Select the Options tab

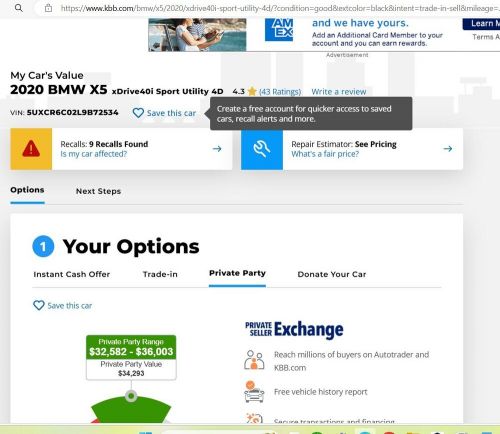(27, 190)
